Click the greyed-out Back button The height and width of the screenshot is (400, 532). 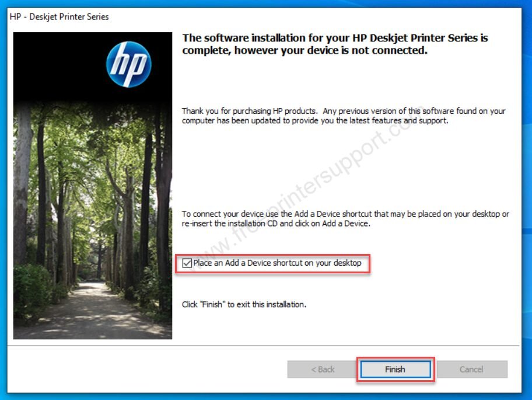[323, 369]
